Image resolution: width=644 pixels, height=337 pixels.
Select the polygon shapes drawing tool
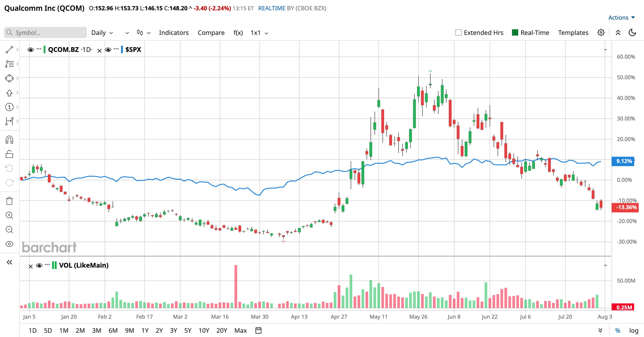tap(9, 78)
